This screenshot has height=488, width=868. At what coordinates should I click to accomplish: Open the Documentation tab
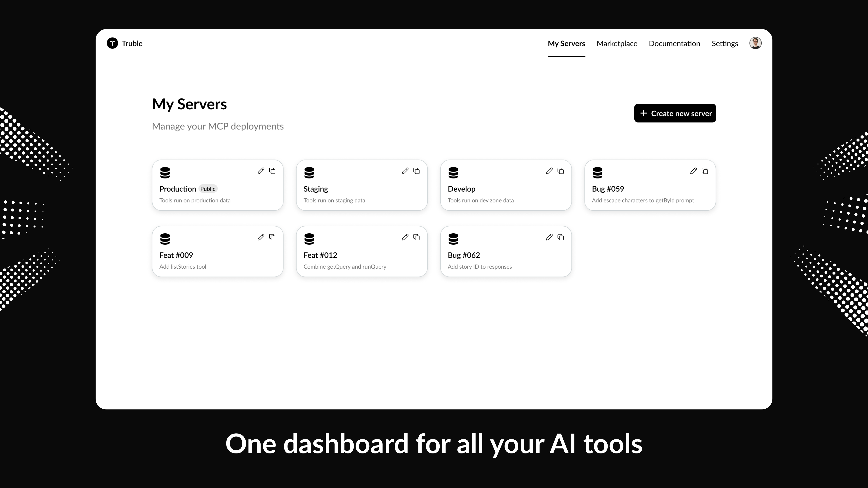674,43
